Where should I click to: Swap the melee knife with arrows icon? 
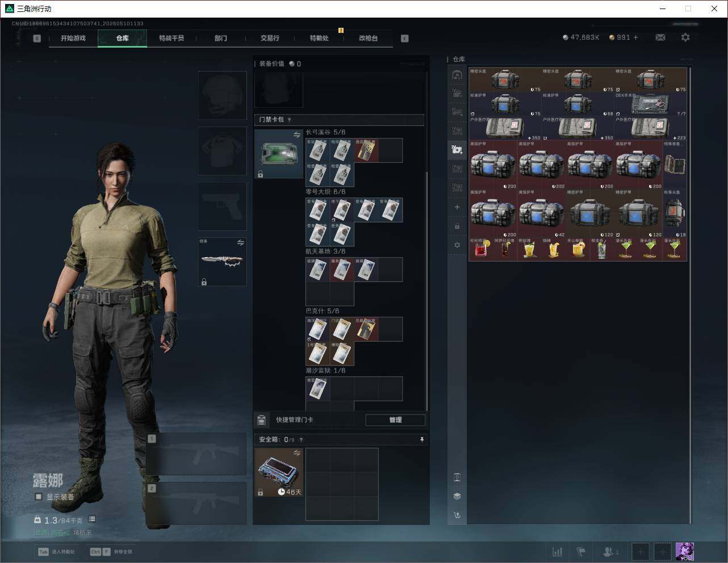click(x=240, y=242)
